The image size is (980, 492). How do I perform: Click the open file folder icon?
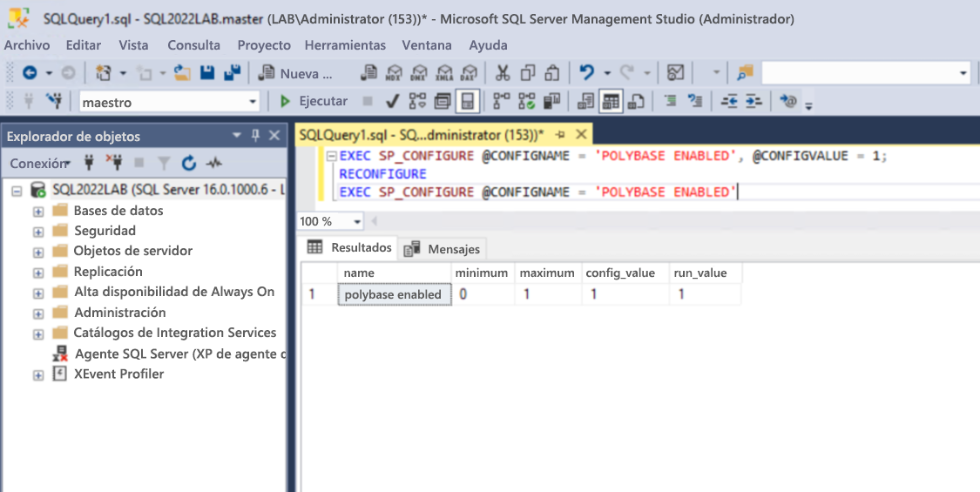(182, 73)
